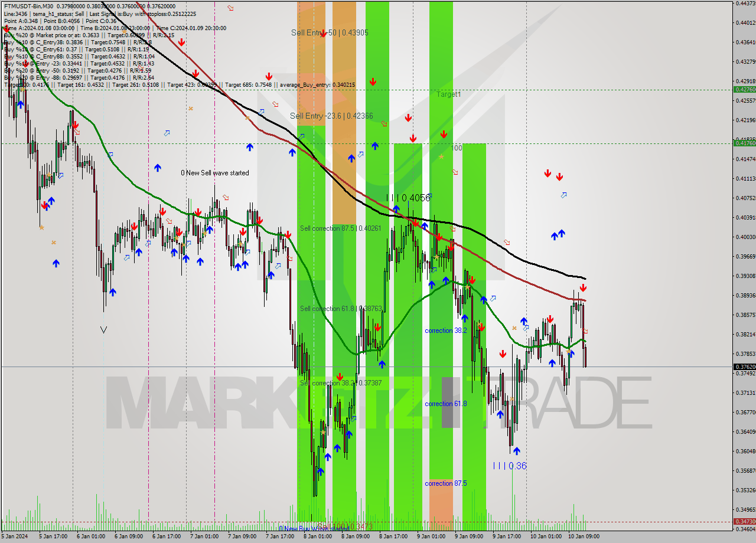This screenshot has width=756, height=543.
Task: Select the Sell Entry -50 | 0.43905 label
Action: [x=330, y=32]
